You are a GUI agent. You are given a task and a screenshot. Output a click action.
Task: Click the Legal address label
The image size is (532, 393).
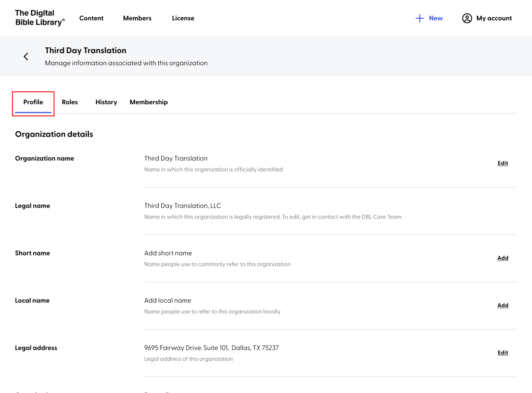[36, 348]
